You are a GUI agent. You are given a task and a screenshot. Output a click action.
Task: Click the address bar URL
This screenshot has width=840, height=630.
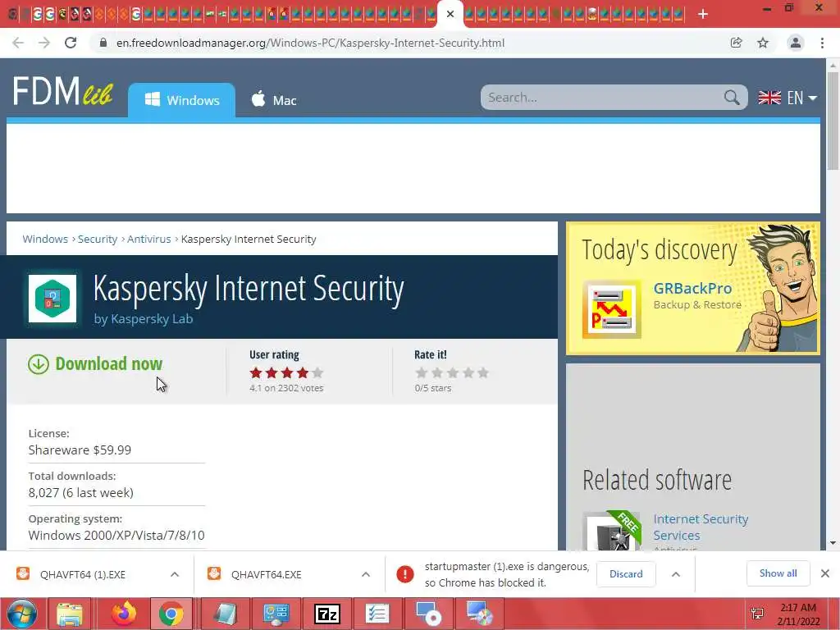point(310,43)
